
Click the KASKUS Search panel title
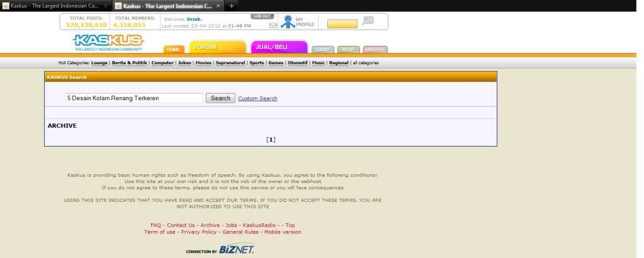67,77
